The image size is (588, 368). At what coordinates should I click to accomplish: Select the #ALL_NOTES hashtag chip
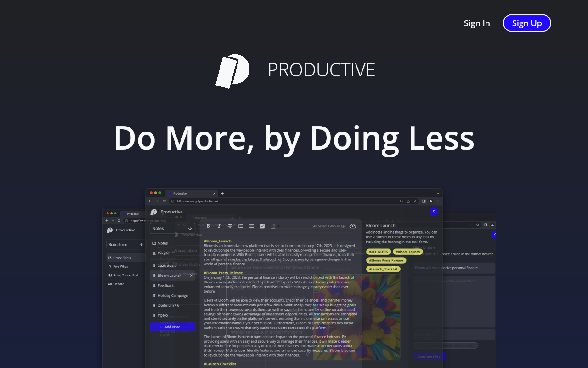[379, 252]
